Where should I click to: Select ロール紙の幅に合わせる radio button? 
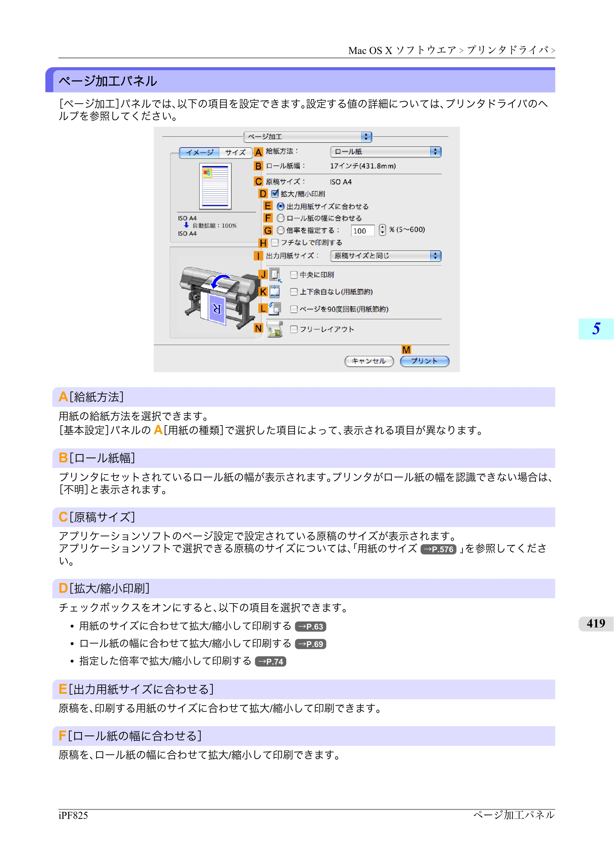click(x=280, y=218)
